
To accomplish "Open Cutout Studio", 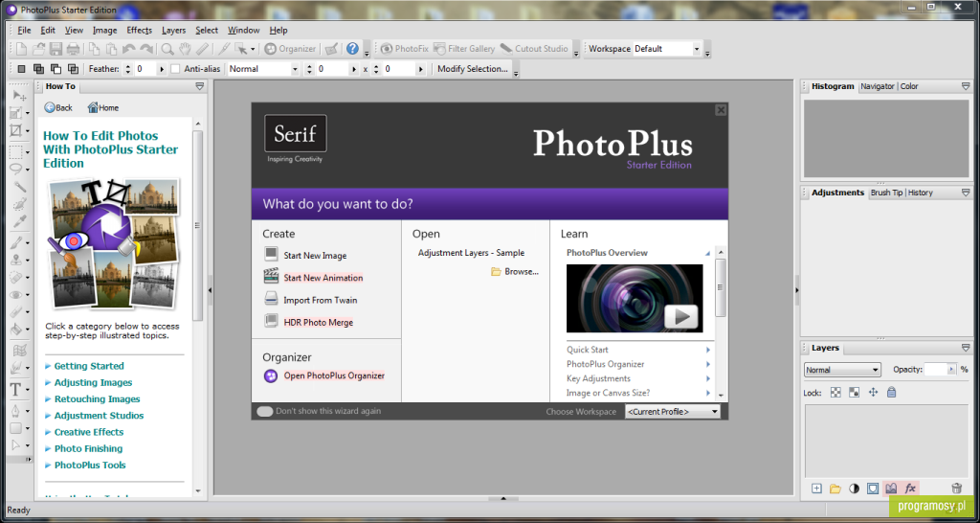I will (x=534, y=49).
